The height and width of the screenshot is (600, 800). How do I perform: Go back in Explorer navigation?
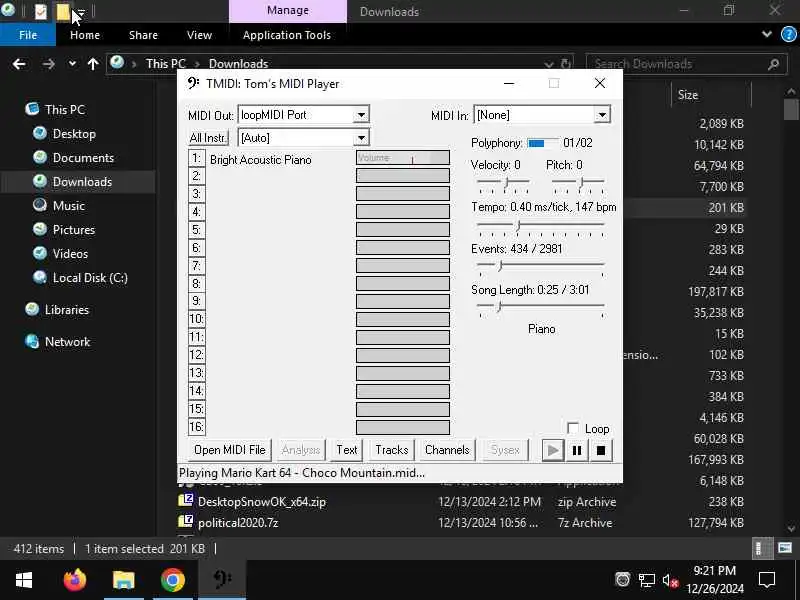19,64
